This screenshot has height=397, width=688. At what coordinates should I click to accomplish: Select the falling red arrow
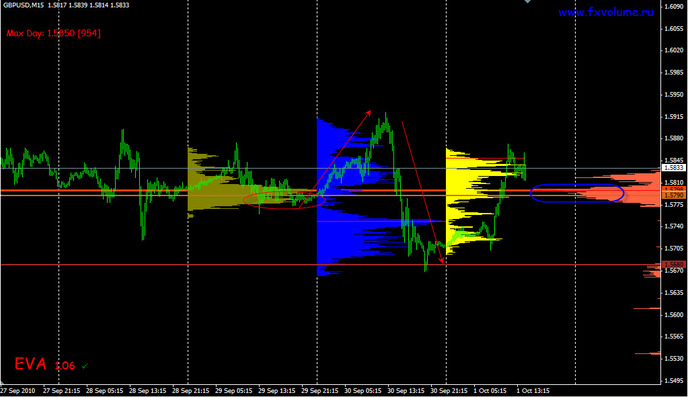point(423,193)
